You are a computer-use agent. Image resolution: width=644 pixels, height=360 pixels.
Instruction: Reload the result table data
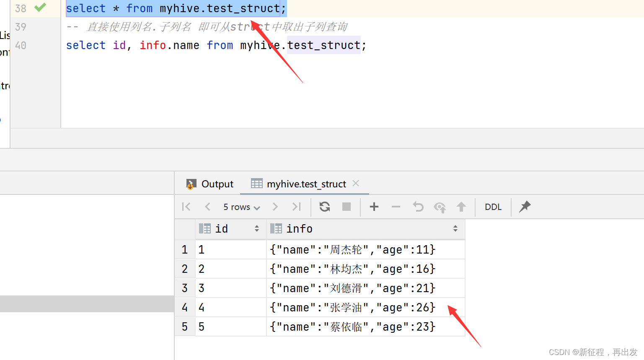coord(325,207)
